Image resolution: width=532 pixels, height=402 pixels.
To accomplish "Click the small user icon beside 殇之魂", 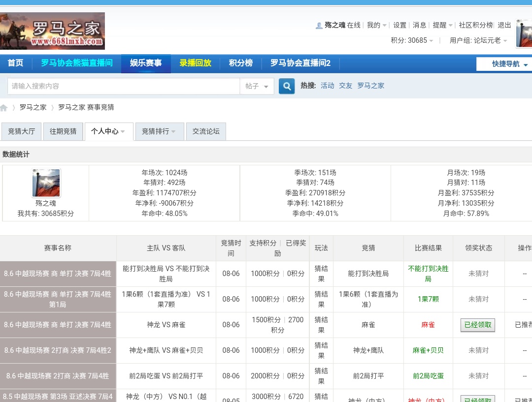I will pos(319,26).
